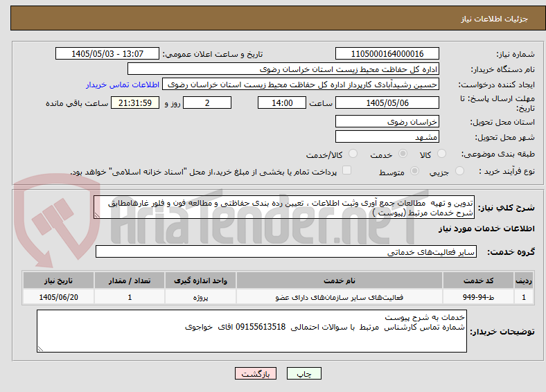Click the row number cell 1
The image size is (546, 392).
tap(524, 297)
